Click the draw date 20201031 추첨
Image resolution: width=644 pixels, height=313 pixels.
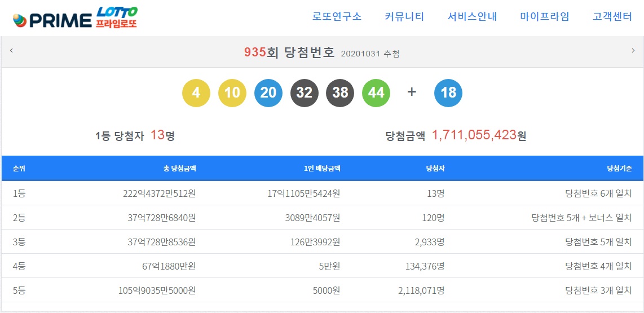pos(370,54)
